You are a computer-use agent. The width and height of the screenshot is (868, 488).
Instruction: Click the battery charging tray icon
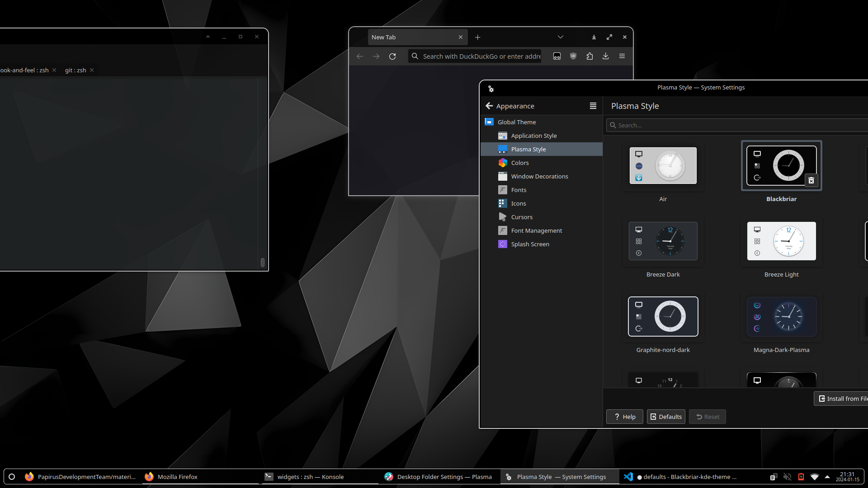tap(801, 477)
